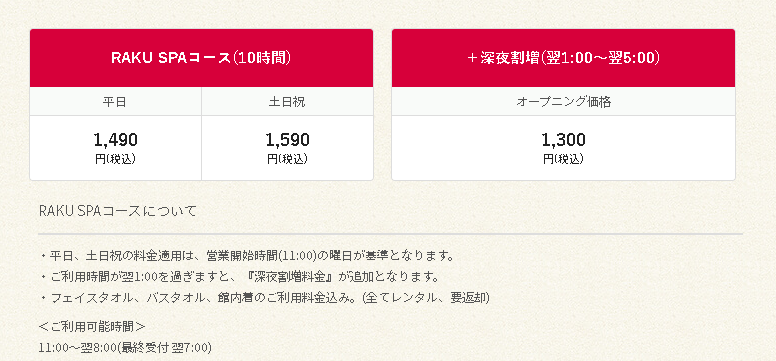Click the オープニング価格 heading
Image resolution: width=776 pixels, height=361 pixels.
click(x=563, y=102)
